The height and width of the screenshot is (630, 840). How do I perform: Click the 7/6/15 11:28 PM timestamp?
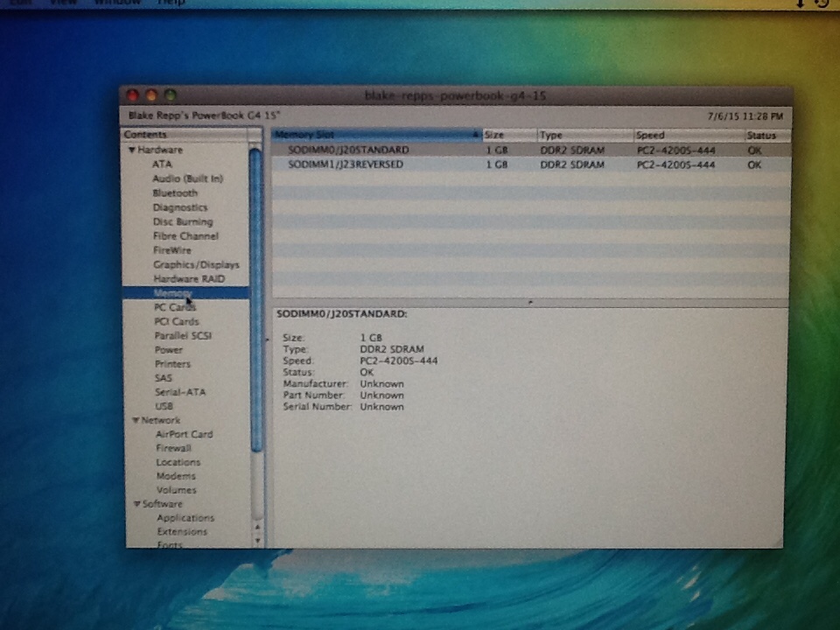[745, 115]
